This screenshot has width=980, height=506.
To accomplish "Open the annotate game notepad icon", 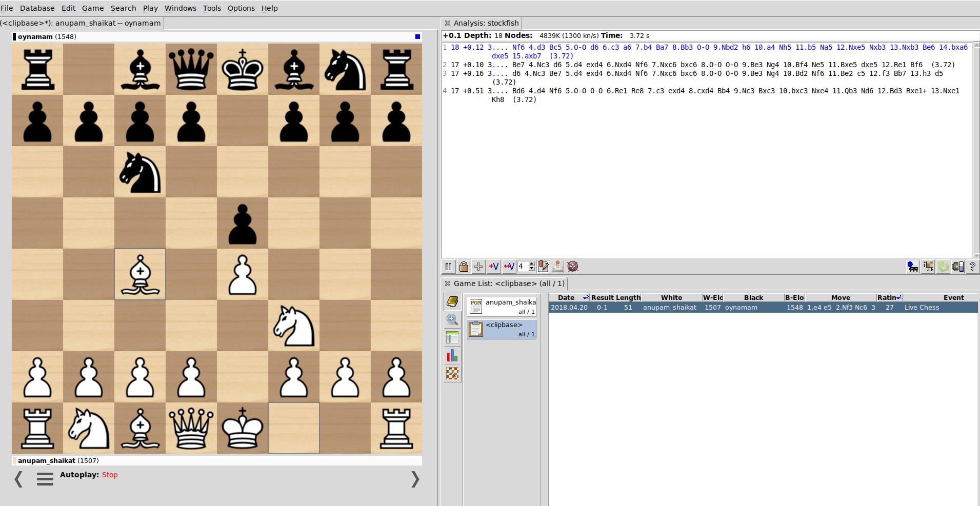I will click(x=543, y=267).
